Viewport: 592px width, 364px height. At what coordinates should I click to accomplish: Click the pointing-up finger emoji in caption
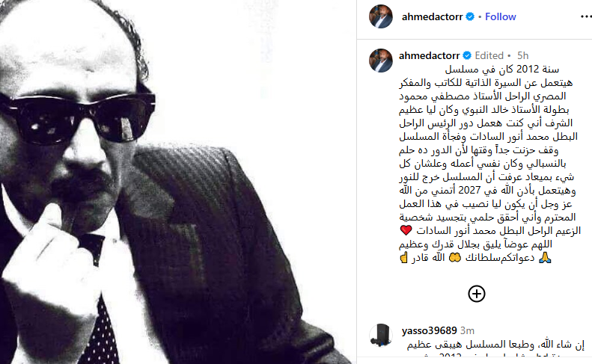pos(403,258)
